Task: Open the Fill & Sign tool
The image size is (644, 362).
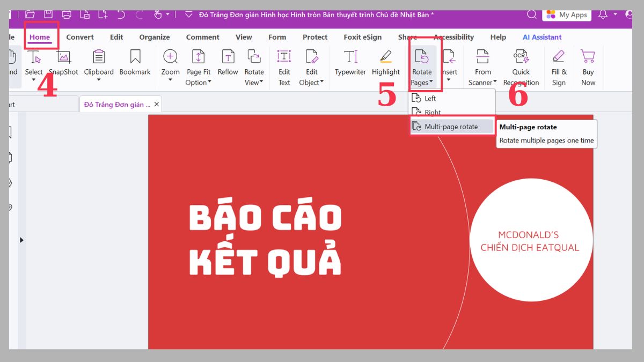Action: coord(559,64)
